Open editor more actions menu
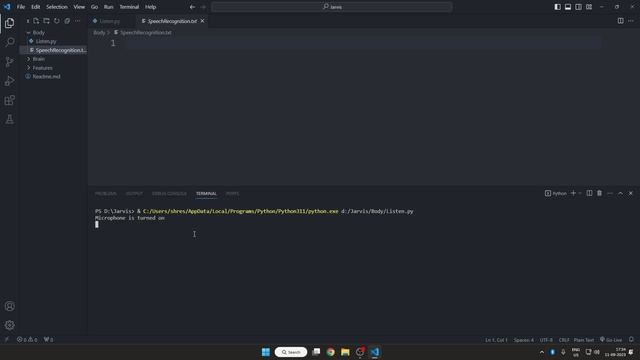640x360 pixels. pyautogui.click(x=631, y=21)
